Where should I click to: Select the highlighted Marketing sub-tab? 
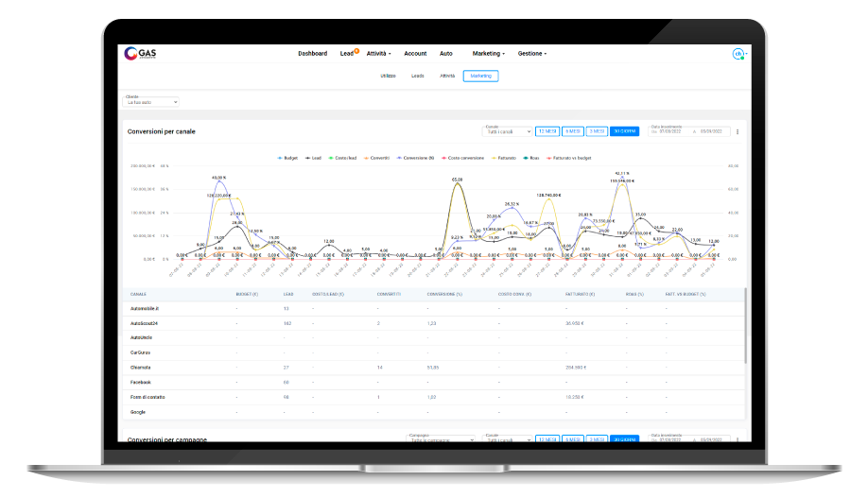coord(480,76)
